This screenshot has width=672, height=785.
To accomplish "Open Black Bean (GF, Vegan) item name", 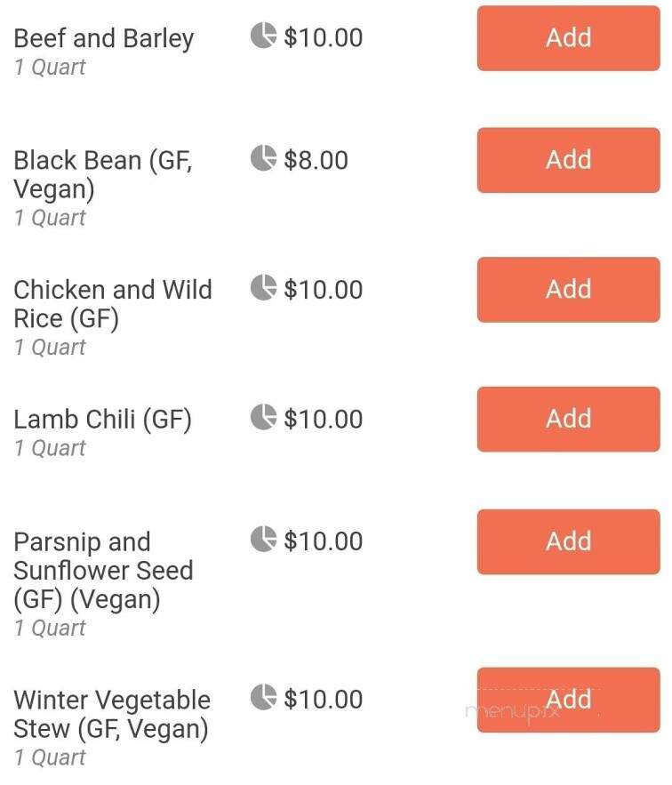I will 103,175.
